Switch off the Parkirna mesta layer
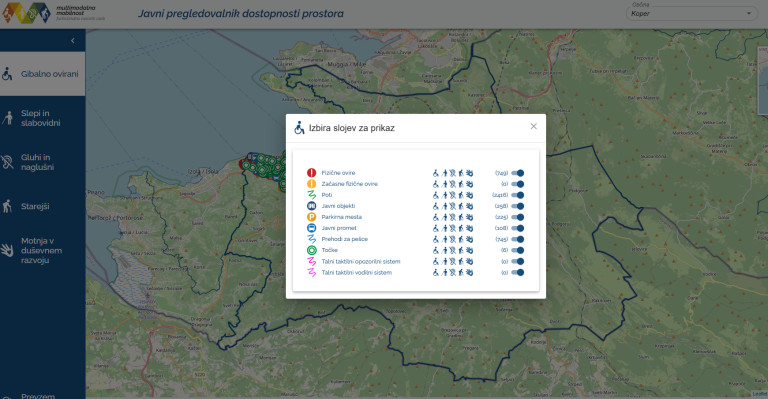The width and height of the screenshot is (768, 399). [x=518, y=217]
